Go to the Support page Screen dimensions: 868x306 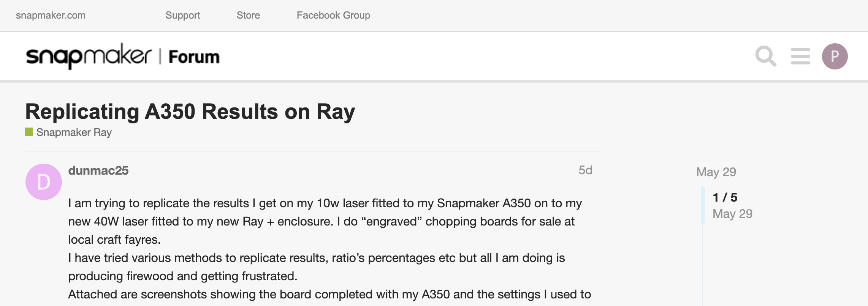(x=183, y=15)
